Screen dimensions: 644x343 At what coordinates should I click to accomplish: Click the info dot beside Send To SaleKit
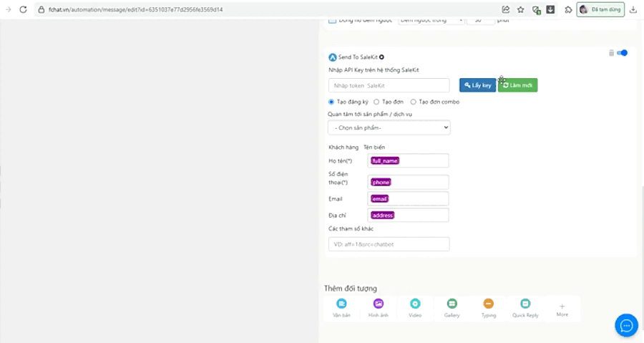[381, 57]
